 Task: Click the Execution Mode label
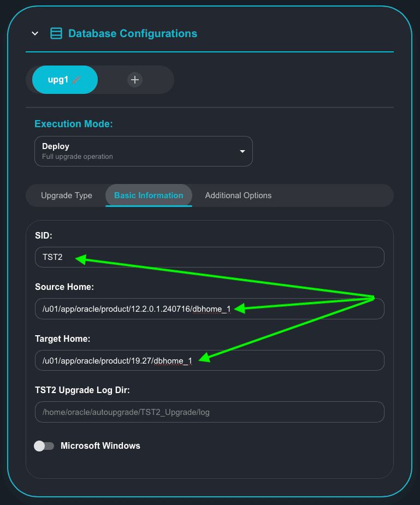point(74,124)
